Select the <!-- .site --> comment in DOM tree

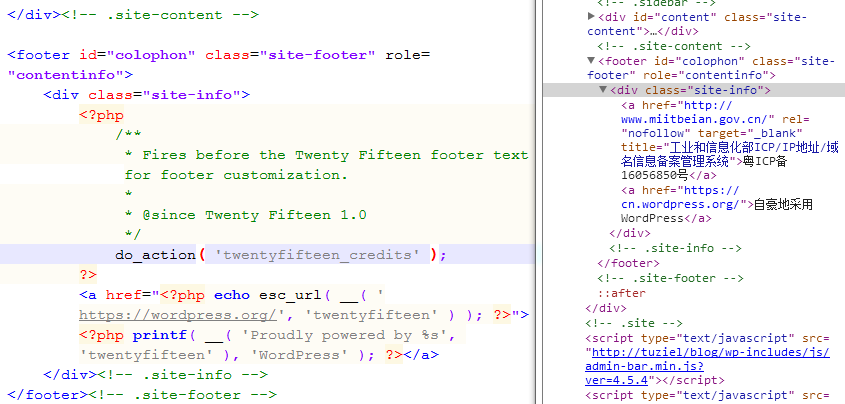(x=634, y=323)
